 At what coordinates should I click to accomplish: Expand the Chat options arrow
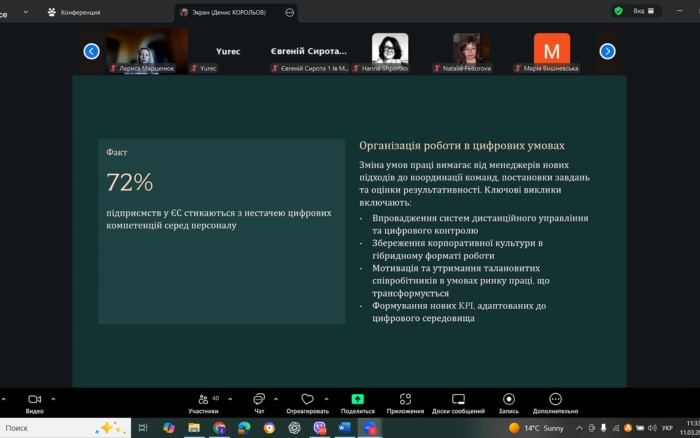coord(278,398)
